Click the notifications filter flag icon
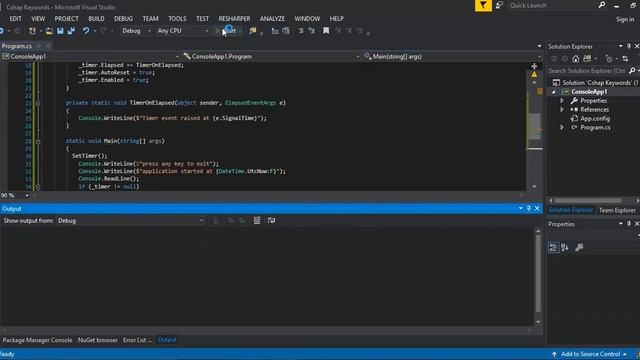Viewport: 640px width, 360px height. [x=483, y=6]
